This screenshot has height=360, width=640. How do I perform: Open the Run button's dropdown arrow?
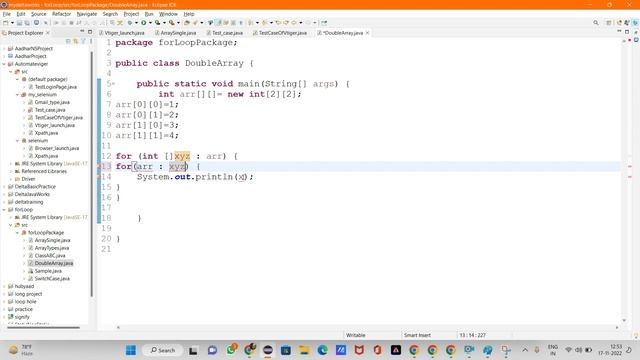coord(150,23)
